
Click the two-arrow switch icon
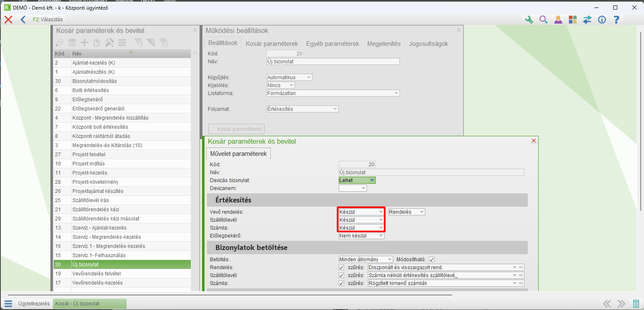coord(587,20)
